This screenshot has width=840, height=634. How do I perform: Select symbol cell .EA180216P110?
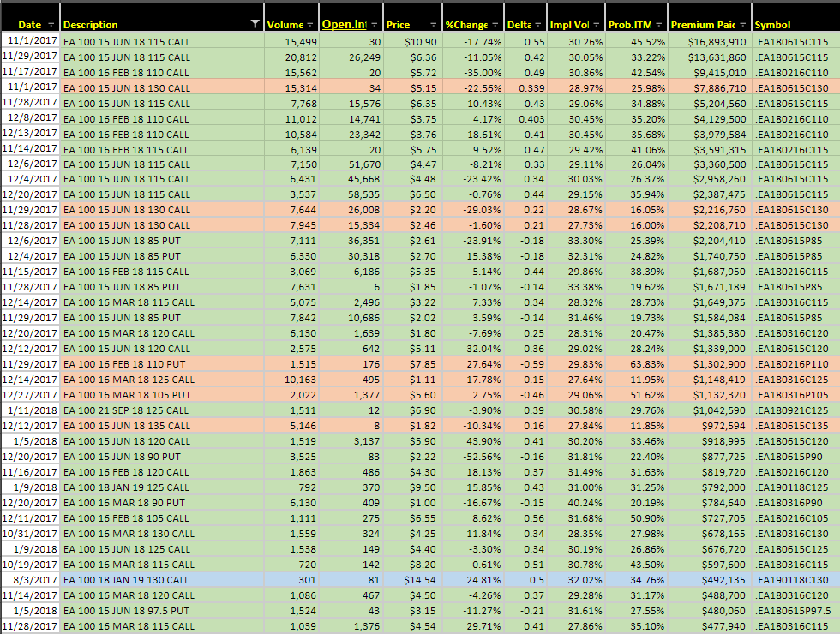[796, 364]
